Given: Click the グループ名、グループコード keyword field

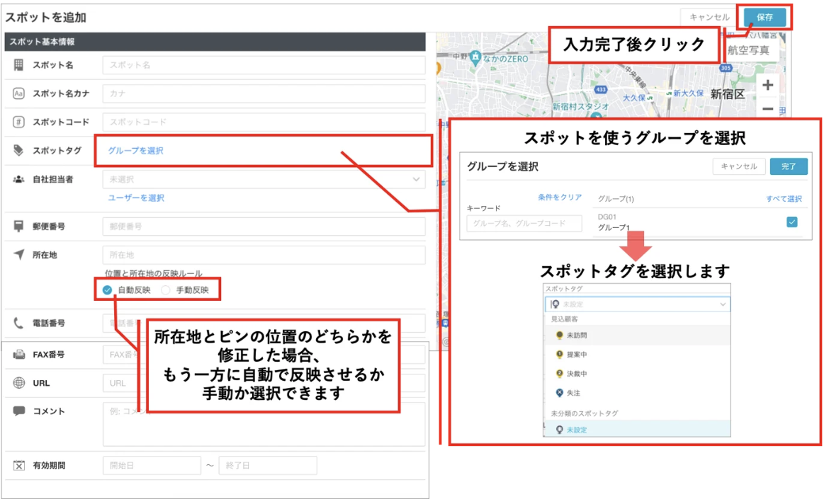Looking at the screenshot, I should 524,224.
